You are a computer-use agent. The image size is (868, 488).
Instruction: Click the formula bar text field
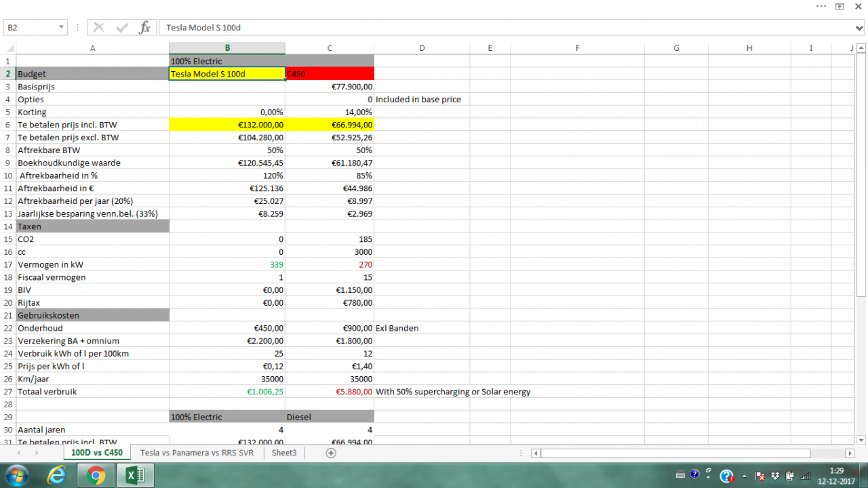tap(507, 28)
